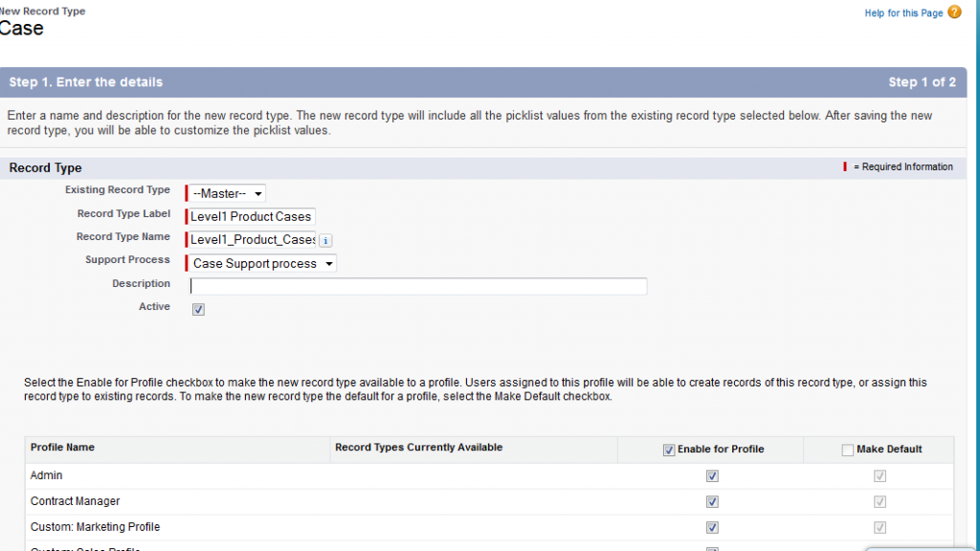
Task: Open the Support Process dropdown
Action: [x=262, y=263]
